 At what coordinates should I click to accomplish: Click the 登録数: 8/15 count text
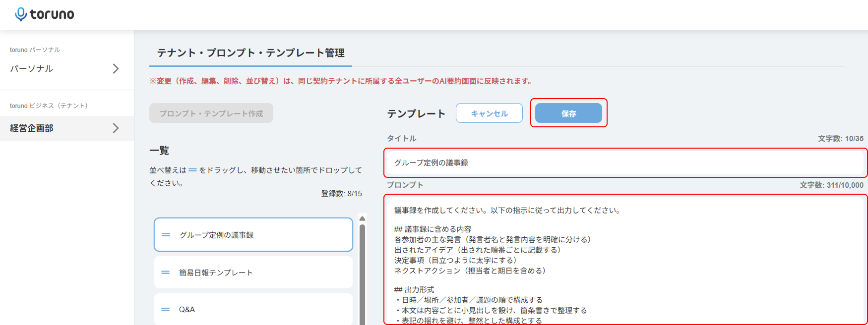[342, 194]
